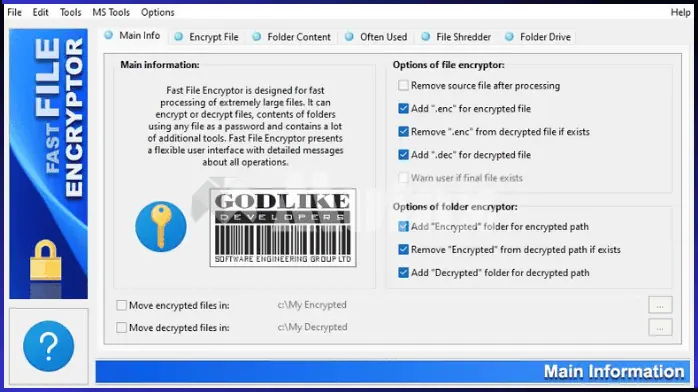Switch to the Encrypt File tab
Viewport: 698px width, 392px height.
click(207, 37)
